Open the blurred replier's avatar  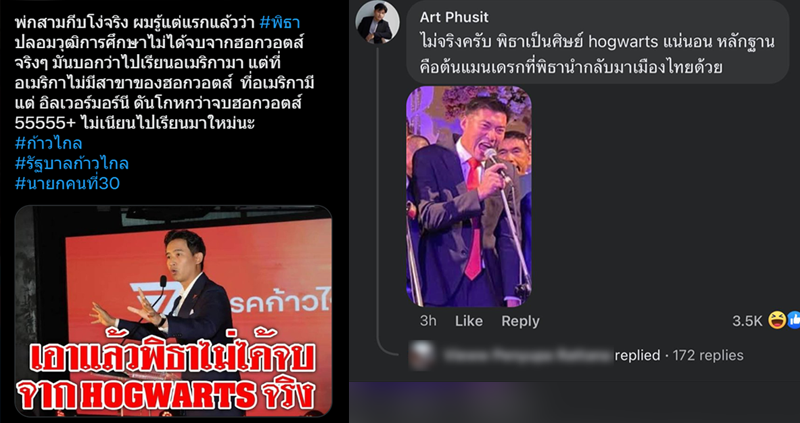(x=422, y=355)
